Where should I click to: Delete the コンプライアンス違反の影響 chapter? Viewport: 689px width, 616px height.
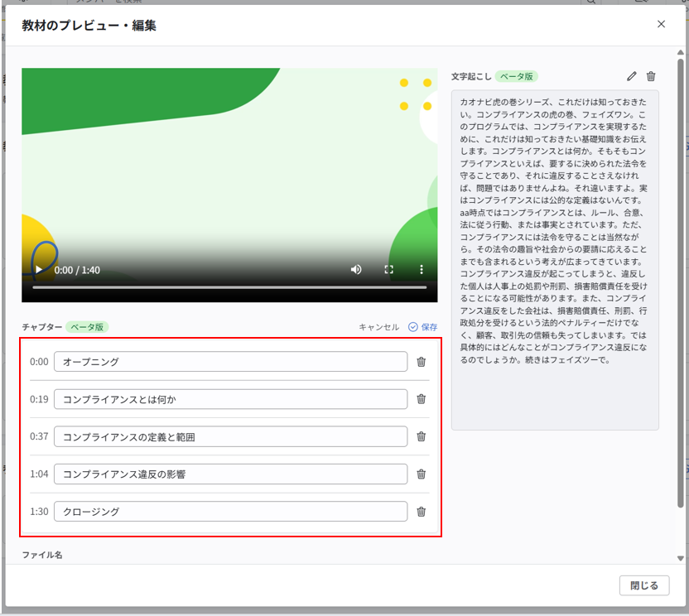[x=421, y=474]
